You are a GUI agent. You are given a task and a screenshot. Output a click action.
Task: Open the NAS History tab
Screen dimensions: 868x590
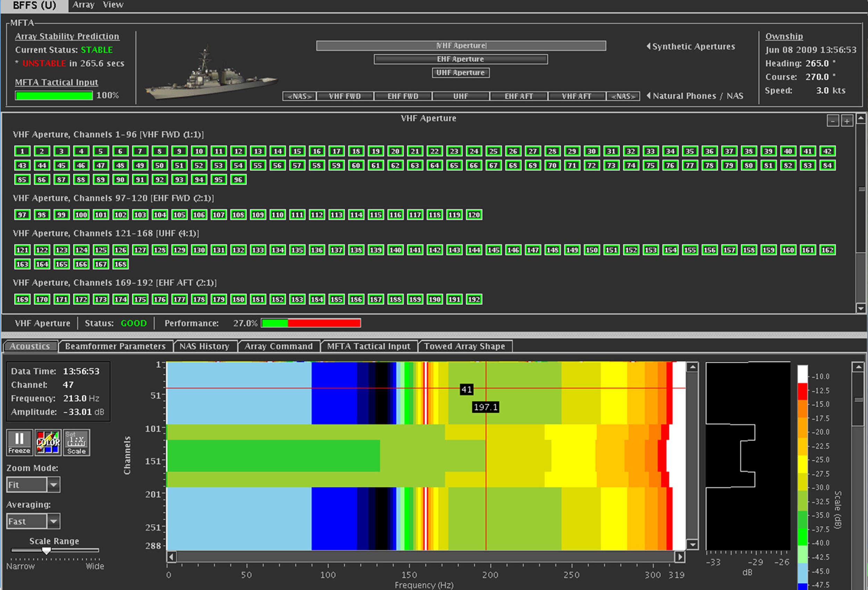pos(204,346)
